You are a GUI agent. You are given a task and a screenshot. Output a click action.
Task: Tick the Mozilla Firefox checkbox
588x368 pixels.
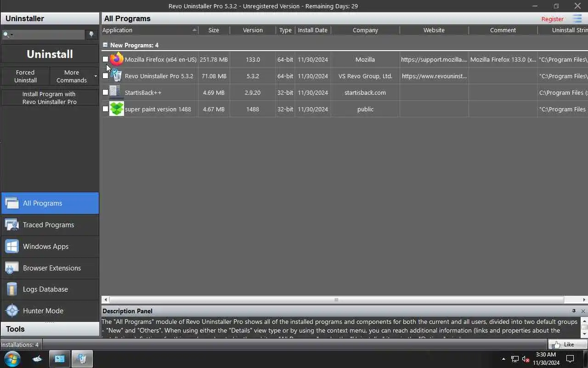(105, 59)
